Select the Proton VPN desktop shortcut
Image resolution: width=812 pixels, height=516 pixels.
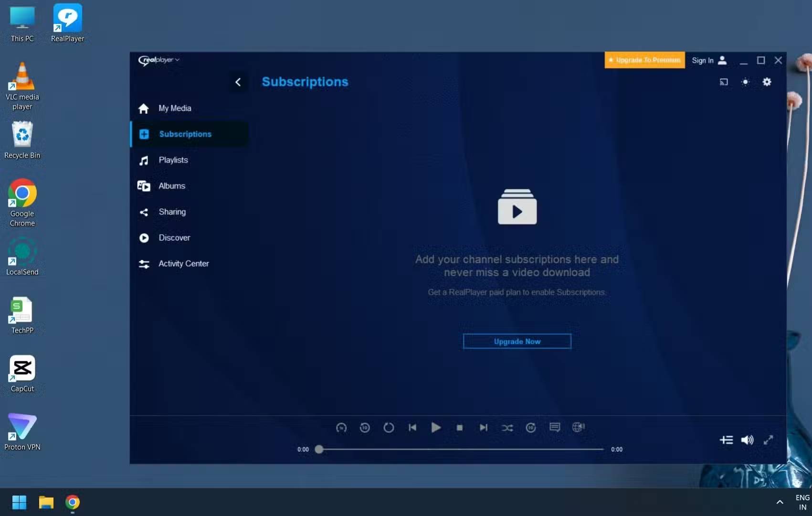(x=22, y=432)
